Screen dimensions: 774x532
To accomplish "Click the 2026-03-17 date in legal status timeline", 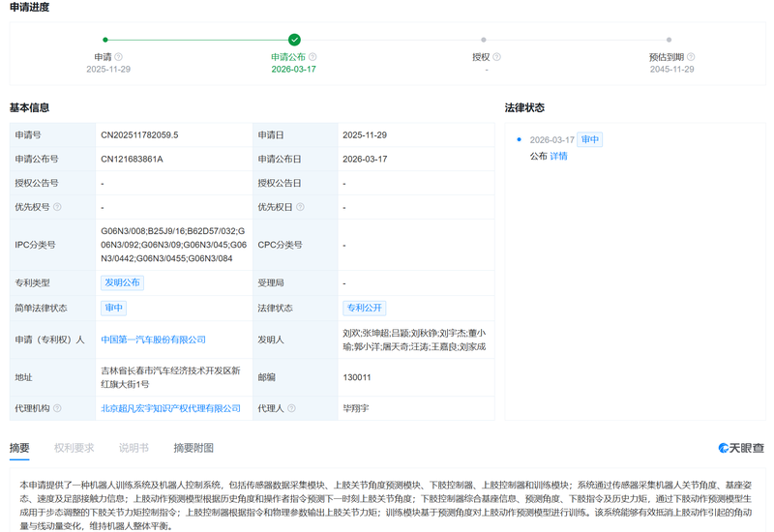I will point(551,139).
